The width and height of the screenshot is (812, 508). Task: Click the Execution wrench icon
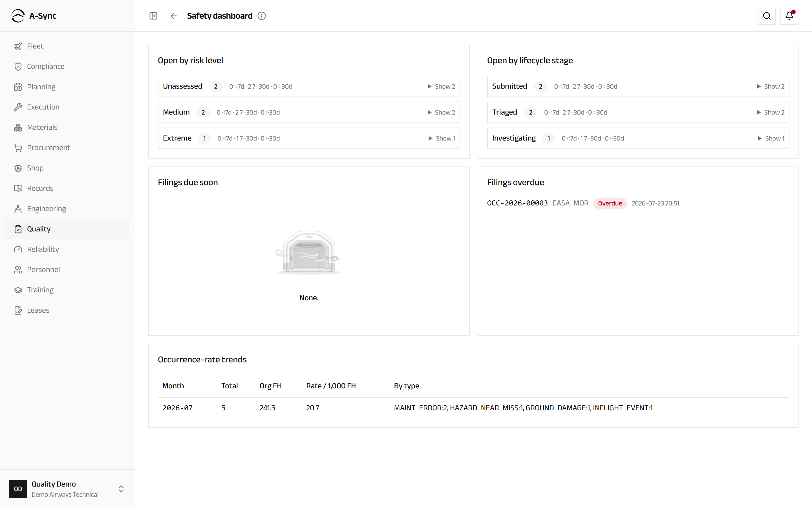(x=18, y=107)
